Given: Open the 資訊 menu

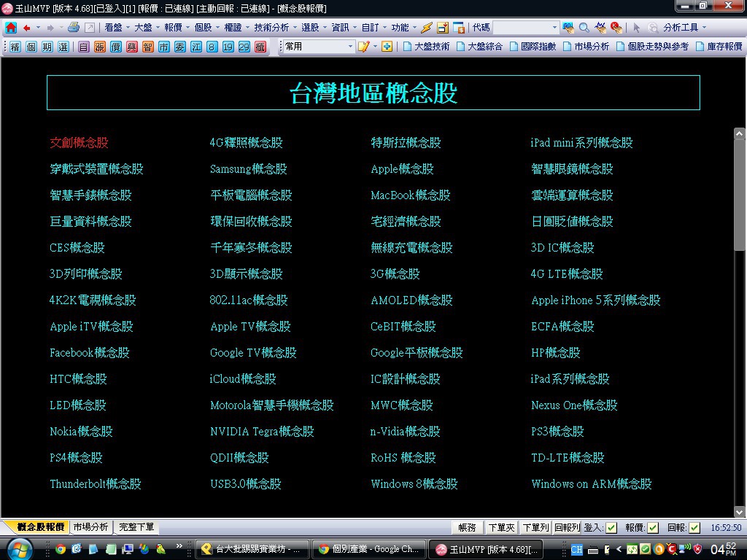Looking at the screenshot, I should pyautogui.click(x=344, y=28).
